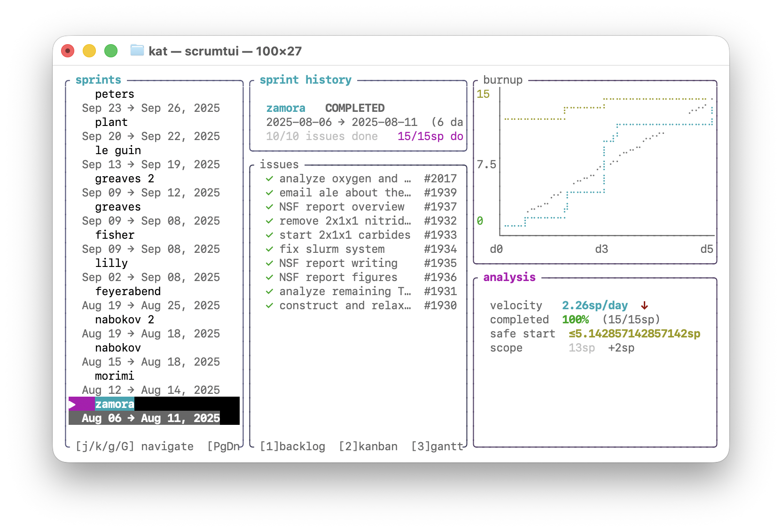Screen dimensions: 782x532
Task: Click the 15 label on burnup axis
Action: coord(483,94)
